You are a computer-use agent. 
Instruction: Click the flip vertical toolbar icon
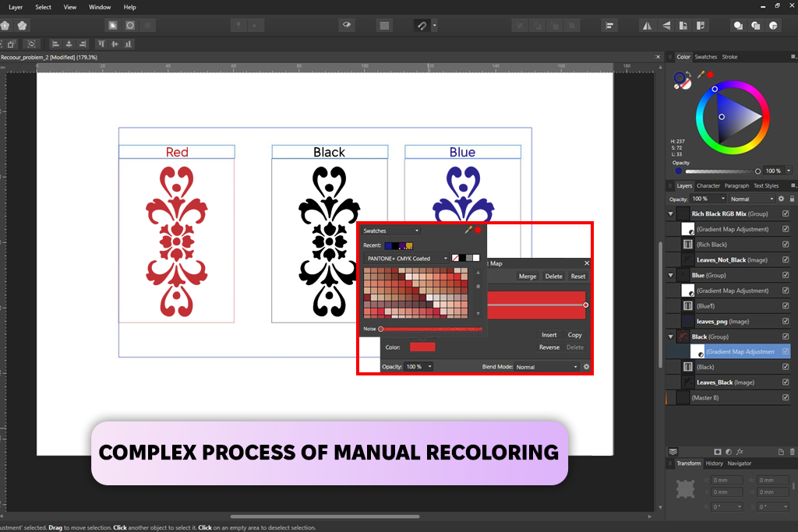coord(666,26)
